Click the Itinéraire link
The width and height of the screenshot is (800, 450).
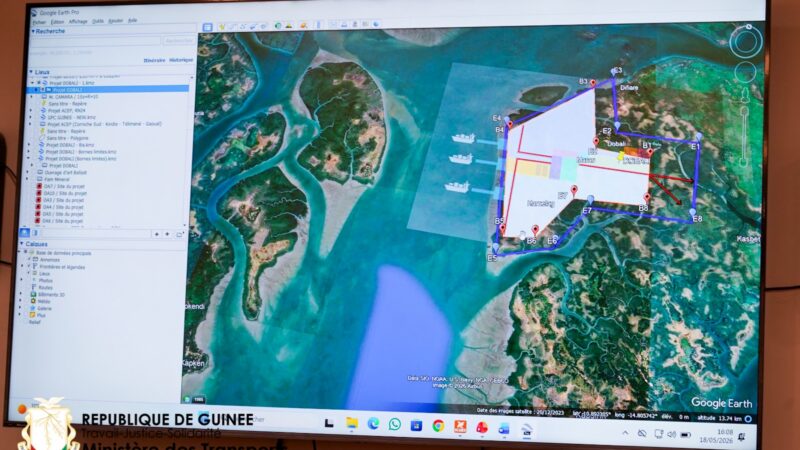click(154, 60)
